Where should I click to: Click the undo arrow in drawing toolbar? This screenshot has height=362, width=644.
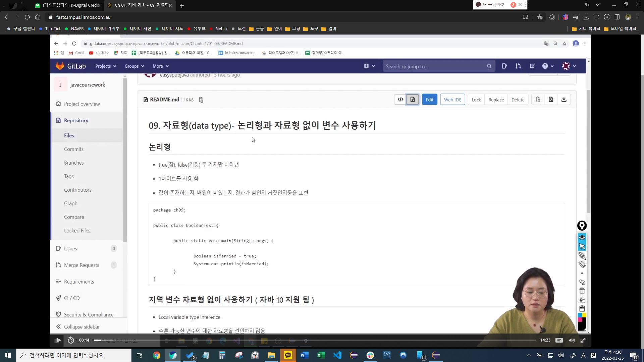pyautogui.click(x=582, y=282)
